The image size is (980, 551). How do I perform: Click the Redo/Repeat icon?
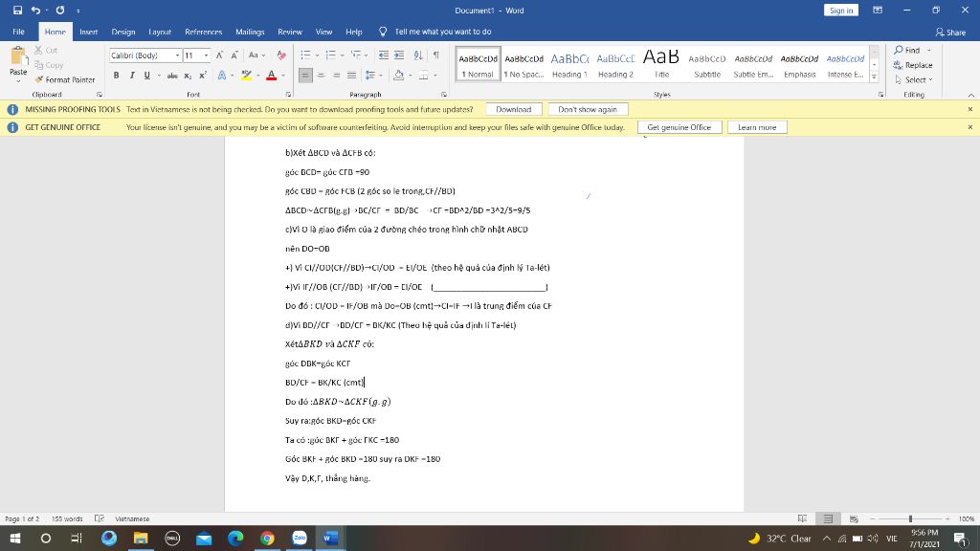click(60, 10)
